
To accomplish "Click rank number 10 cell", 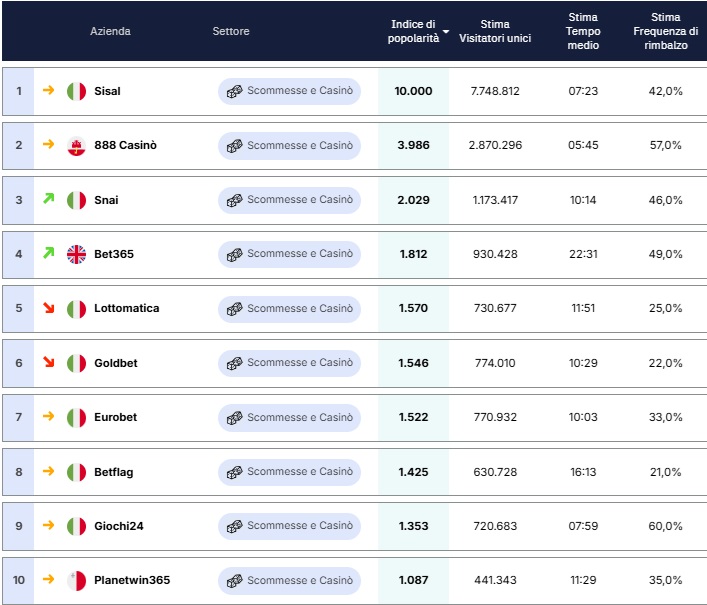I will pyautogui.click(x=18, y=580).
